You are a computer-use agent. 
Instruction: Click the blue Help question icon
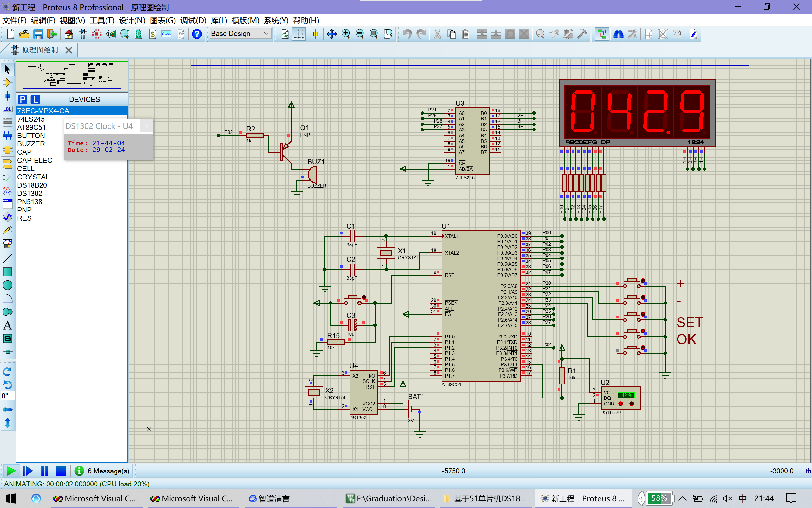[x=197, y=34]
